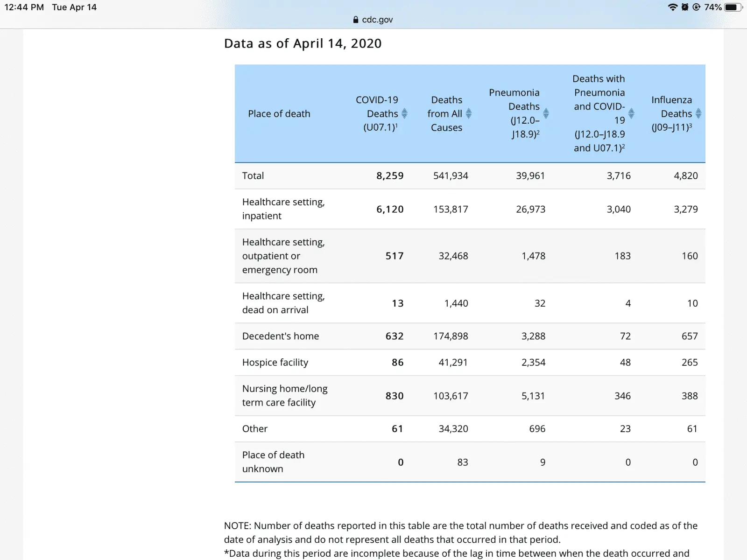Image resolution: width=747 pixels, height=560 pixels.
Task: Click sort arrows for Deaths from All Causes
Action: coord(469,113)
